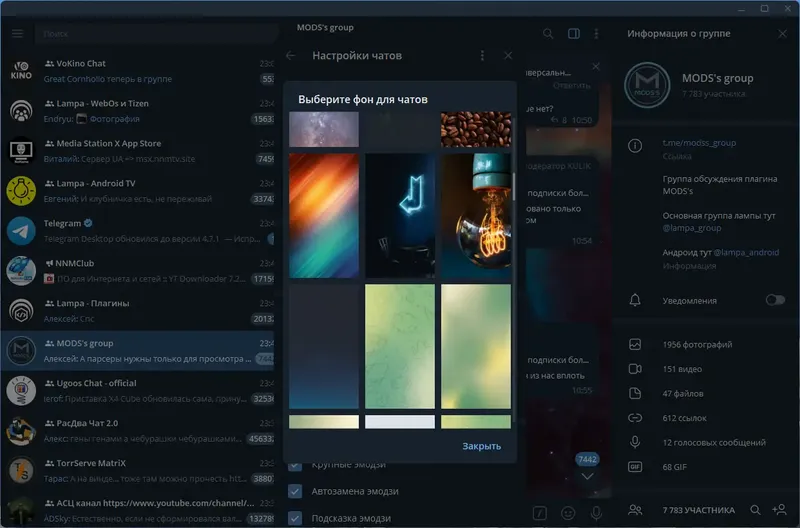
Task: Click the add member icon
Action: coord(779,509)
